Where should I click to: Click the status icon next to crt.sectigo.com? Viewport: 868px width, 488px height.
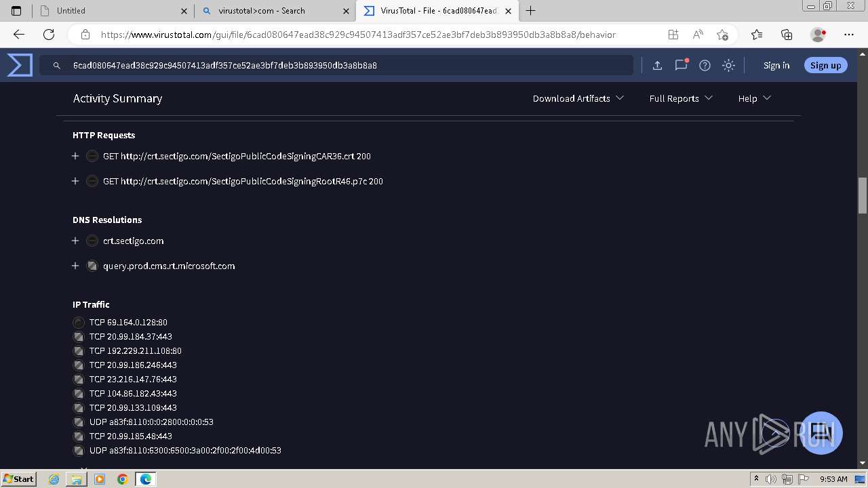click(x=92, y=241)
